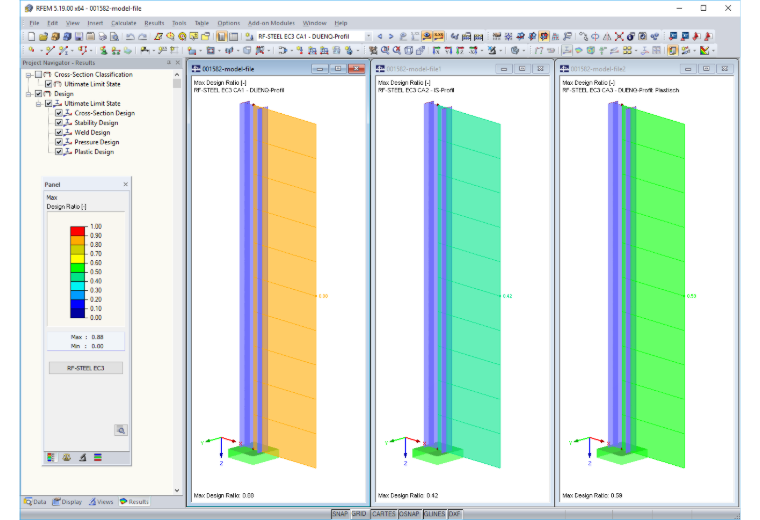Click the red 1.00 color swatch in legend
This screenshot has width=760, height=520.
pyautogui.click(x=78, y=231)
